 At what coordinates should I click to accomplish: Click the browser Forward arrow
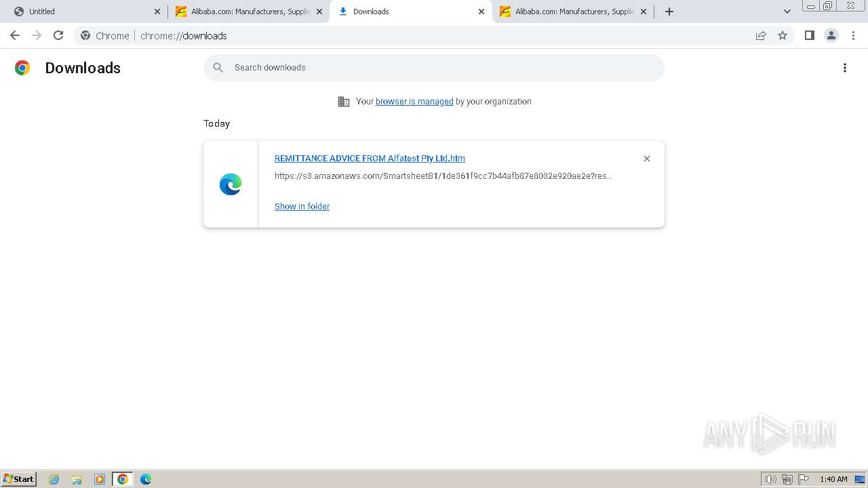(x=37, y=35)
